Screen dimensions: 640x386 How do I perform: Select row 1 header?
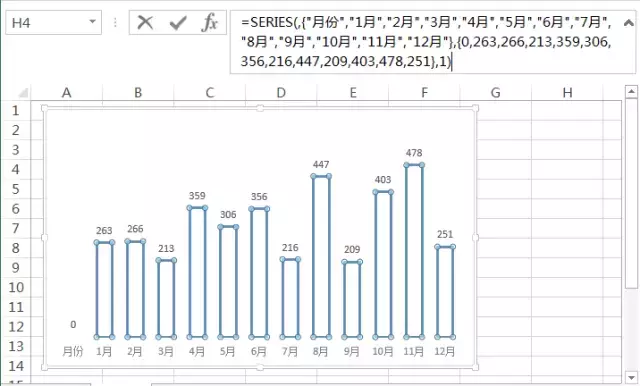pyautogui.click(x=16, y=110)
